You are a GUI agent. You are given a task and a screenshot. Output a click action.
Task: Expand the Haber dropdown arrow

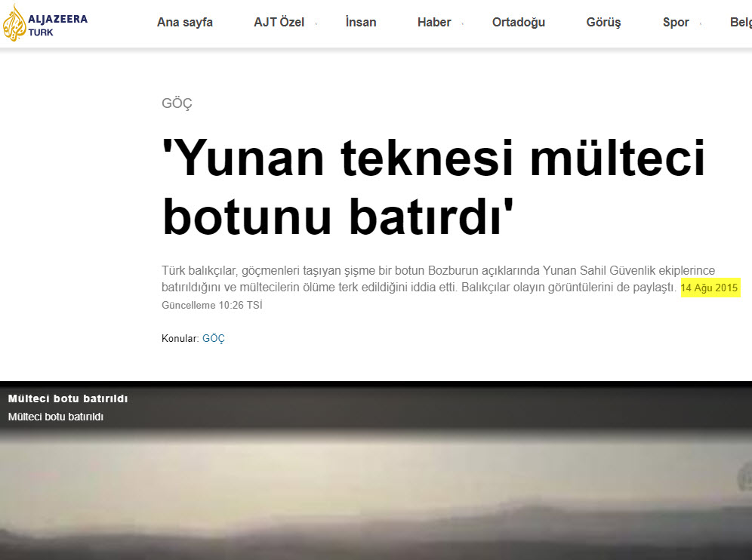pos(462,23)
